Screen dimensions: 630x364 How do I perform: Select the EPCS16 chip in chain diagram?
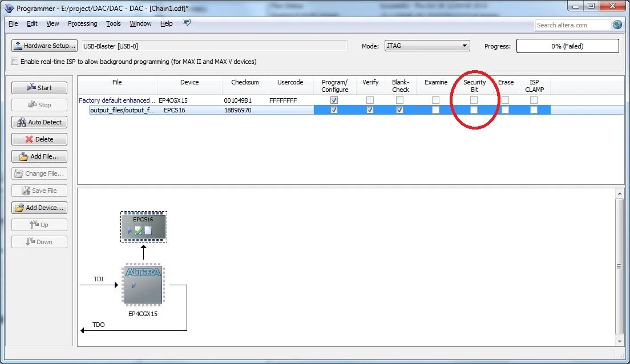pos(143,227)
